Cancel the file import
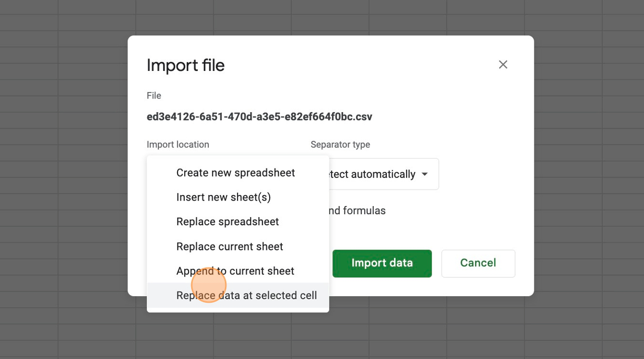 477,263
